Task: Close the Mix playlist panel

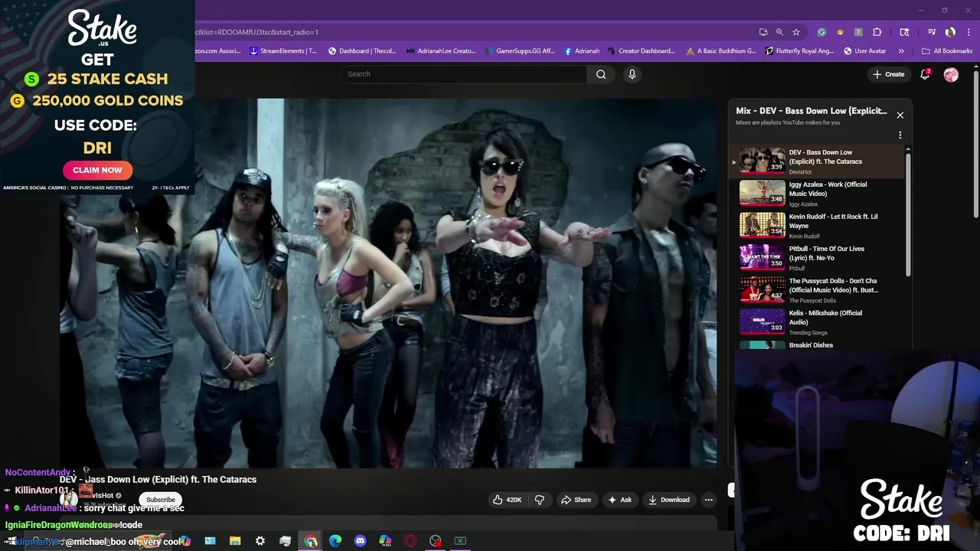Action: 900,115
